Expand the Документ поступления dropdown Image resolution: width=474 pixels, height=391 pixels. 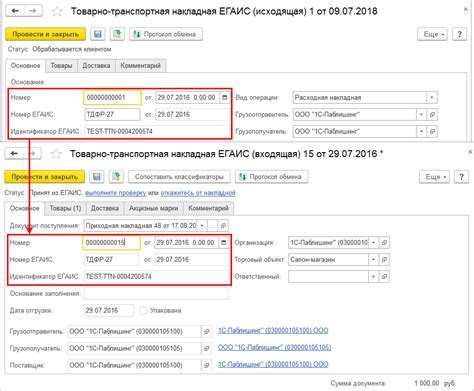[x=202, y=226]
